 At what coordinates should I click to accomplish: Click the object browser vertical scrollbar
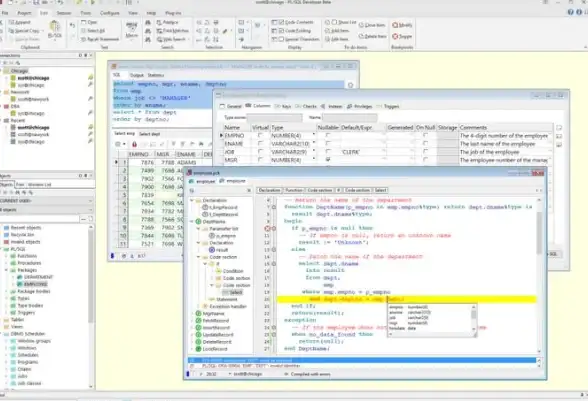(90, 306)
